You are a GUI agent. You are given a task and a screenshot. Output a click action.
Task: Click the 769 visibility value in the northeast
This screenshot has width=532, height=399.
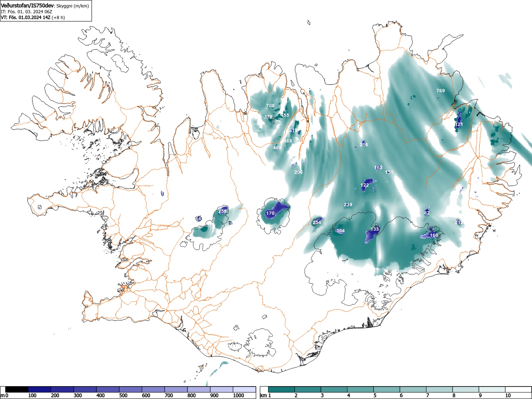(441, 91)
